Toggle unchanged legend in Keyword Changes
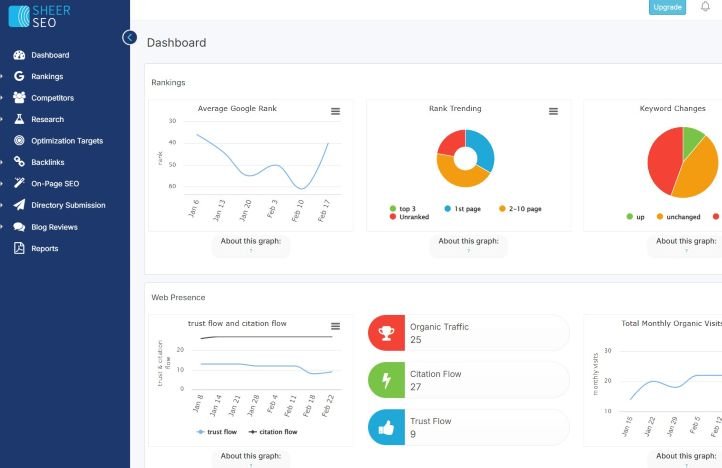This screenshot has width=722, height=468. click(678, 216)
